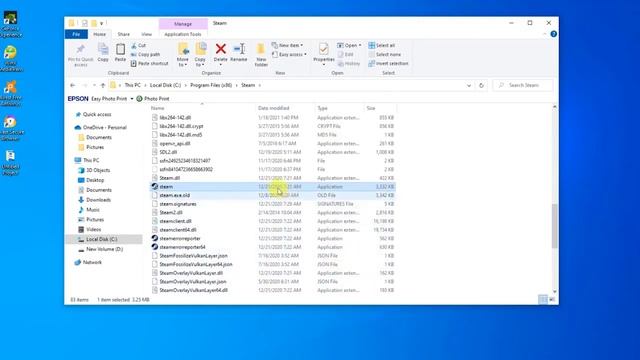This screenshot has width=640, height=360.
Task: Select the Steam2.dll file
Action: (x=272, y=213)
